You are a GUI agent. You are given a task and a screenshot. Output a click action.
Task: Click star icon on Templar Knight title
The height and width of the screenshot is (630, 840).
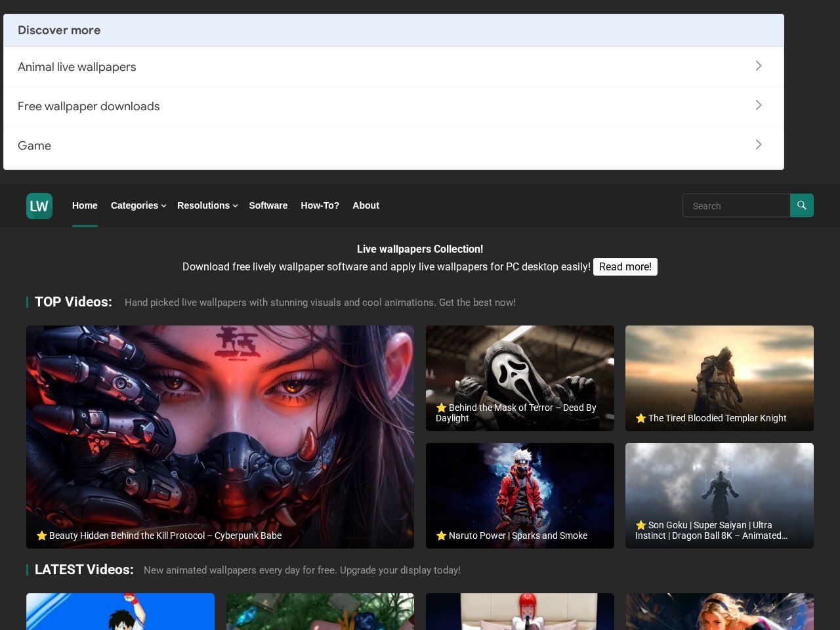click(x=640, y=418)
